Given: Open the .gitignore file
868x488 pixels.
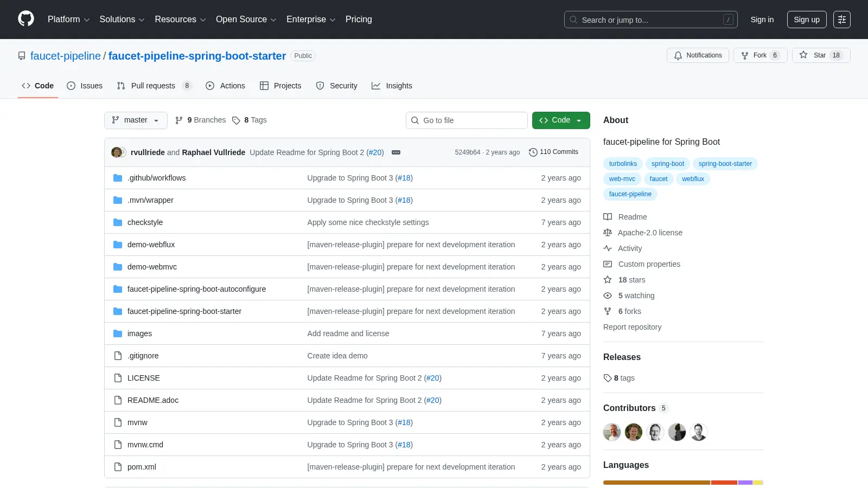Looking at the screenshot, I should click(x=143, y=356).
